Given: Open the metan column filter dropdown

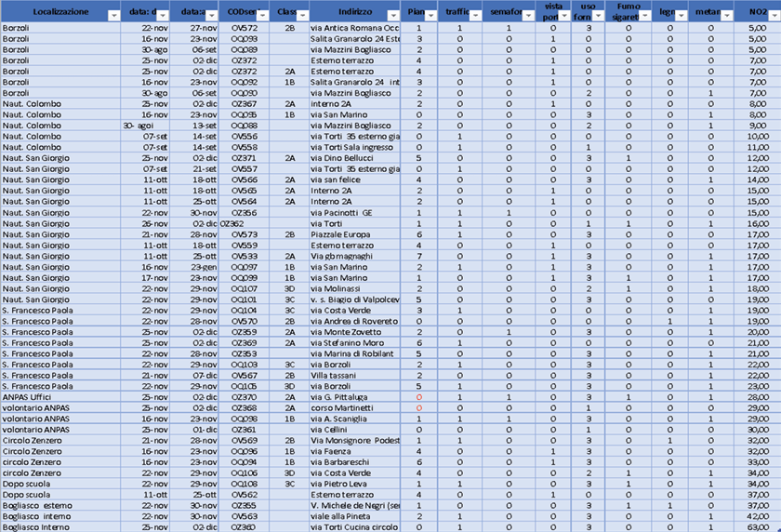Looking at the screenshot, I should (727, 16).
